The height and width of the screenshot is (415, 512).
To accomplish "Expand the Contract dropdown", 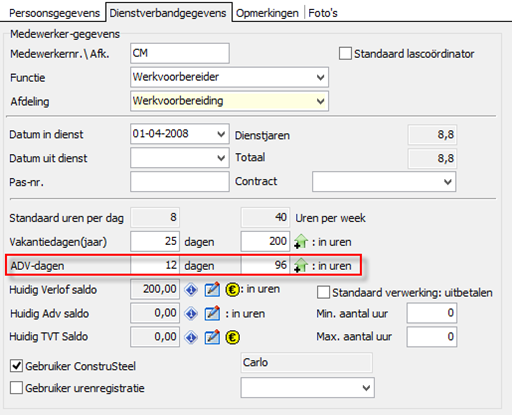I will pos(448,182).
